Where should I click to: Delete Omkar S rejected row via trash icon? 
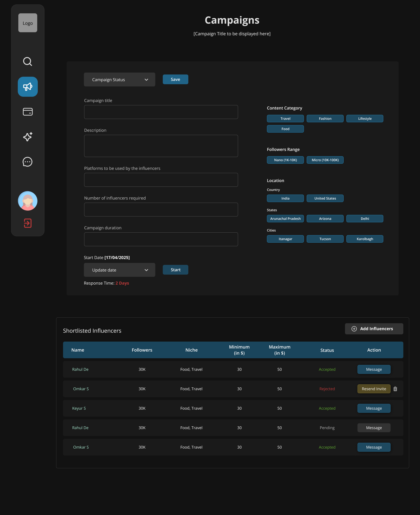(x=395, y=389)
